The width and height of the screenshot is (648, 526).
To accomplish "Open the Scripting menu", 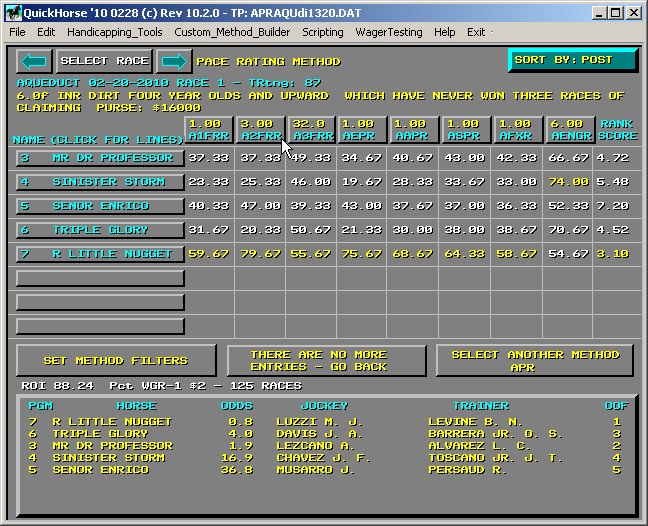I will pos(322,32).
